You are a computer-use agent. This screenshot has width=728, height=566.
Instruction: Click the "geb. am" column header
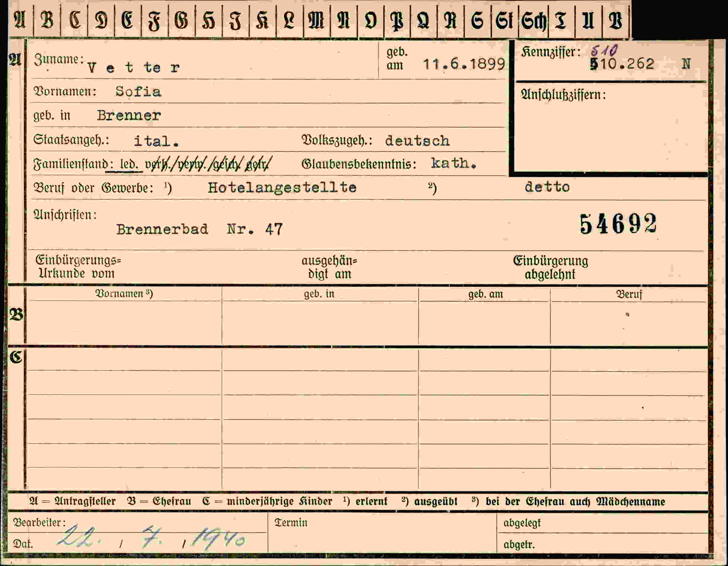click(485, 294)
